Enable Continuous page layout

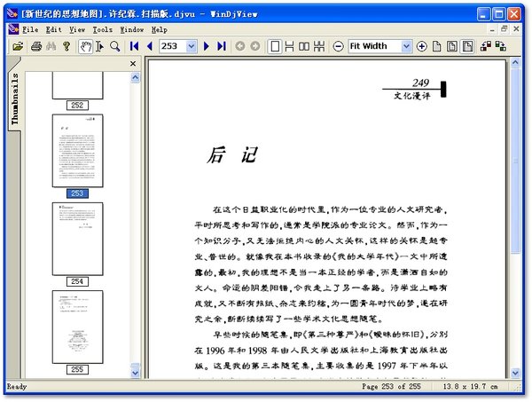(x=289, y=46)
